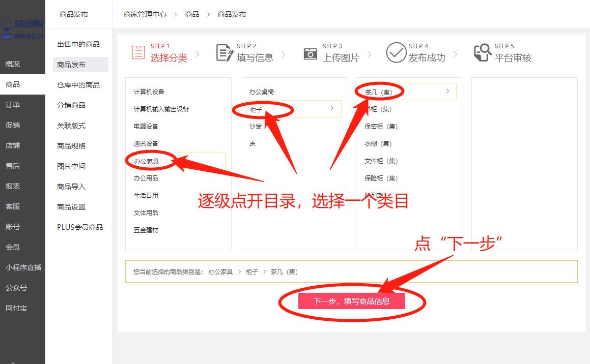Screen dimensions: 590x364
Task: Open the 订单 sidebar menu
Action: pos(13,105)
